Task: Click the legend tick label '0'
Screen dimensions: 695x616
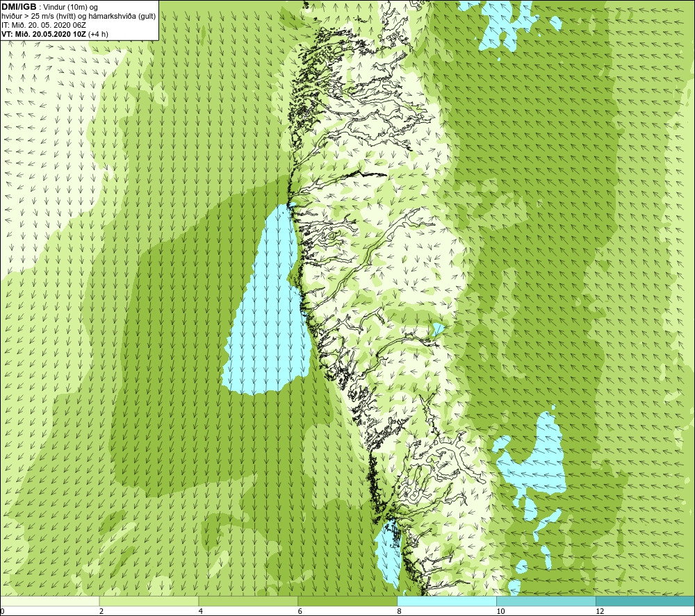Action: coord(2,611)
